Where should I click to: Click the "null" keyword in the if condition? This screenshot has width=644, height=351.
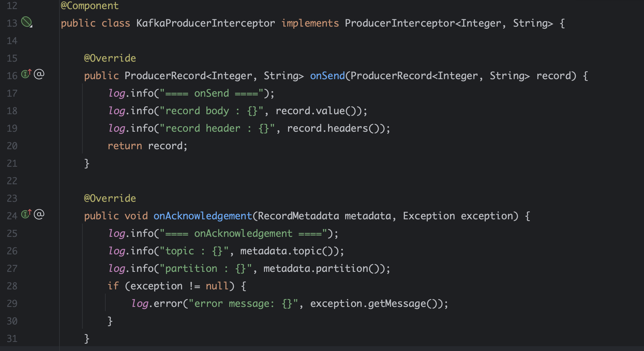pos(217,286)
